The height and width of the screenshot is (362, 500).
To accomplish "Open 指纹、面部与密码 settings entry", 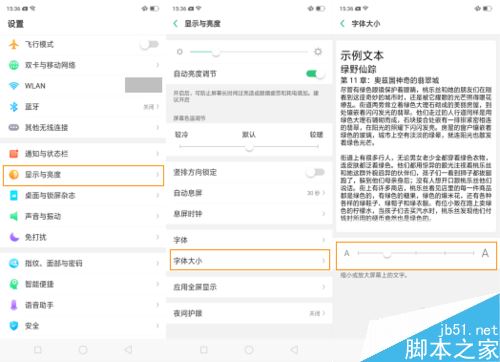I will (x=83, y=263).
